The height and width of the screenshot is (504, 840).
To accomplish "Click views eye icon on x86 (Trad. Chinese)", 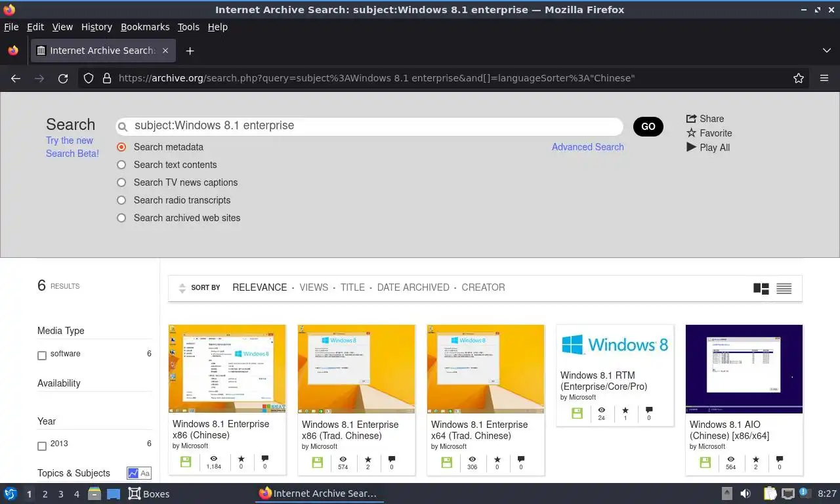I will (x=343, y=459).
